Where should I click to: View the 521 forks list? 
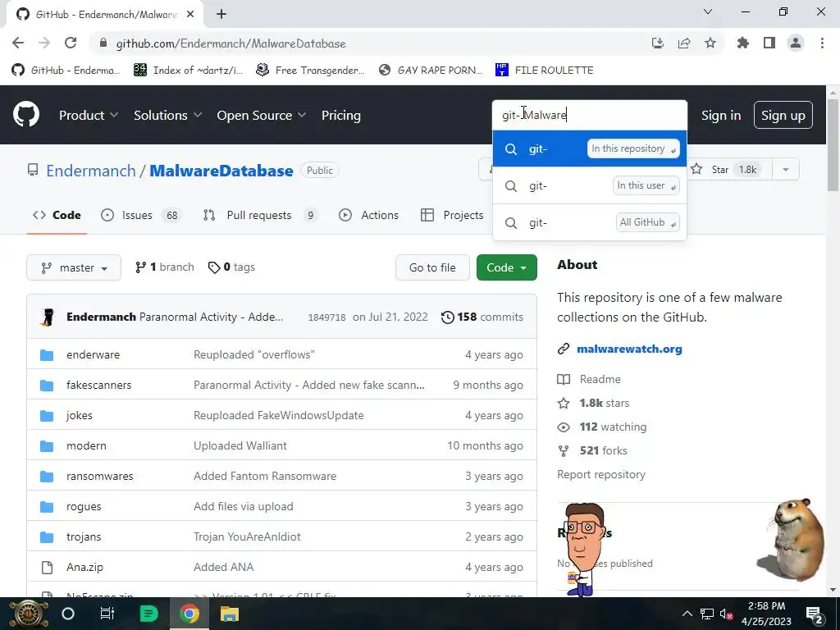592,450
